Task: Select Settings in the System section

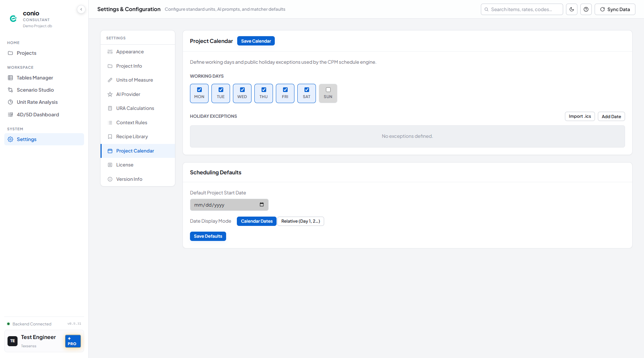Action: 44,139
